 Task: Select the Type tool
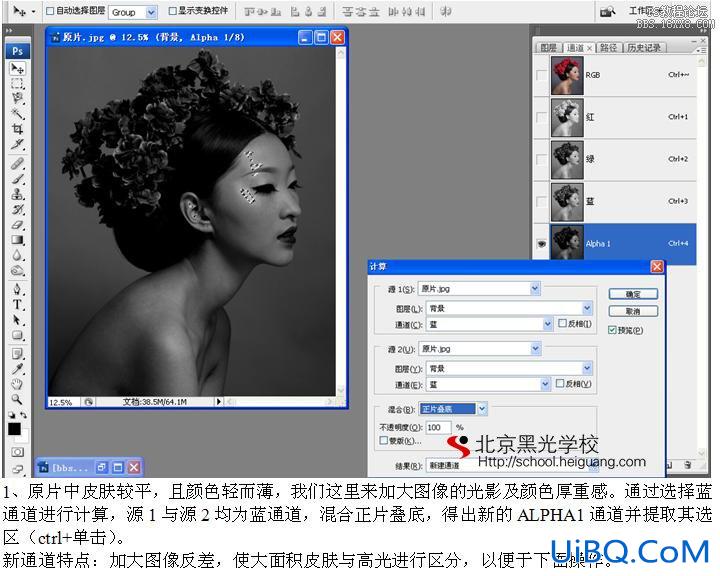[17, 305]
